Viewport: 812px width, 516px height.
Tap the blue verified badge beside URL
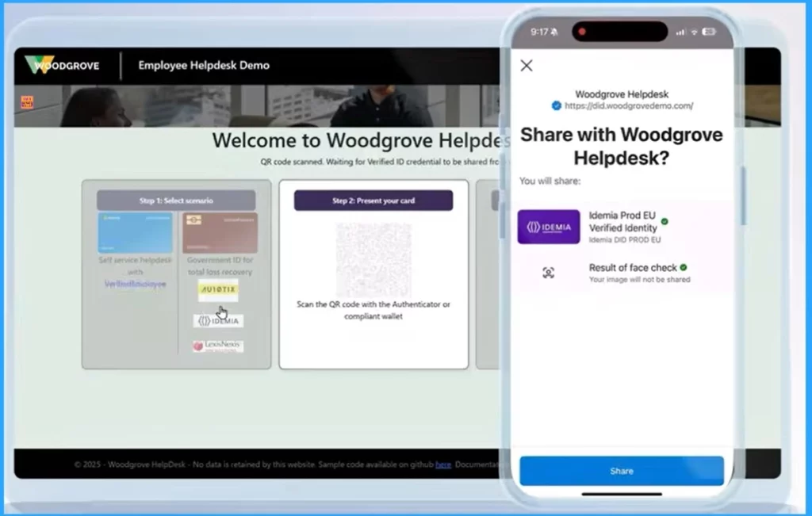[x=556, y=105]
